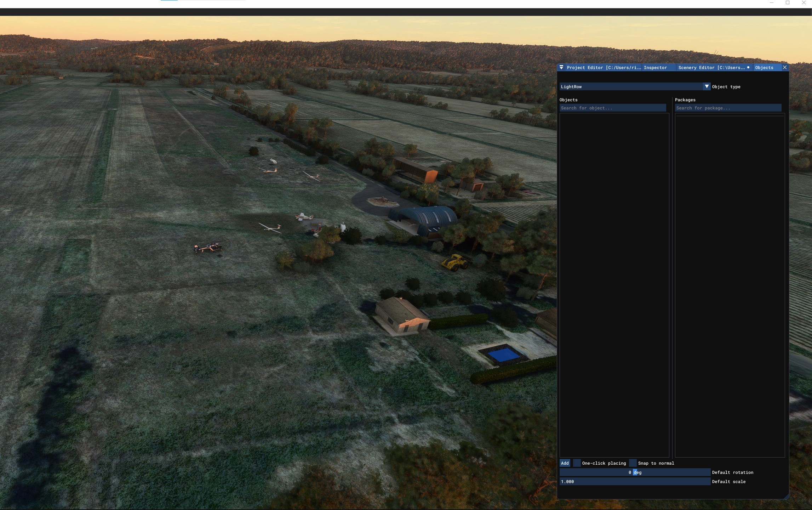Maximize the simulator window
Screen dimensions: 812x510
788,3
